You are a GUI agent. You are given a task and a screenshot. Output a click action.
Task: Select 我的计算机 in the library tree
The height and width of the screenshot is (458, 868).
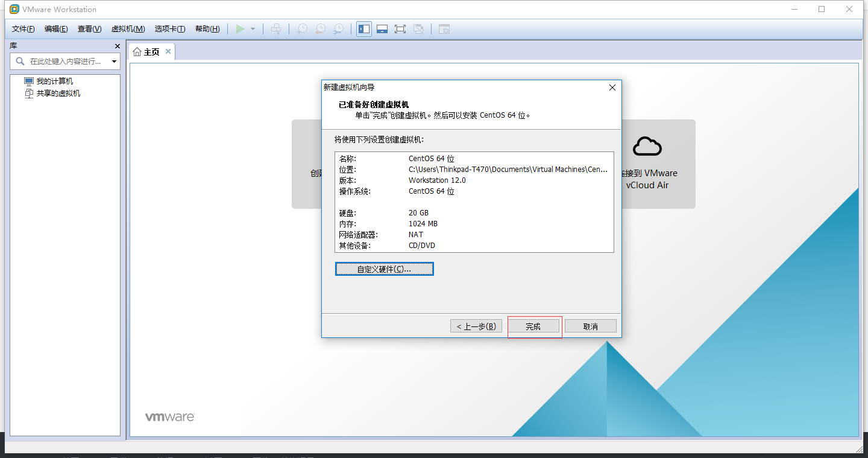pos(55,81)
